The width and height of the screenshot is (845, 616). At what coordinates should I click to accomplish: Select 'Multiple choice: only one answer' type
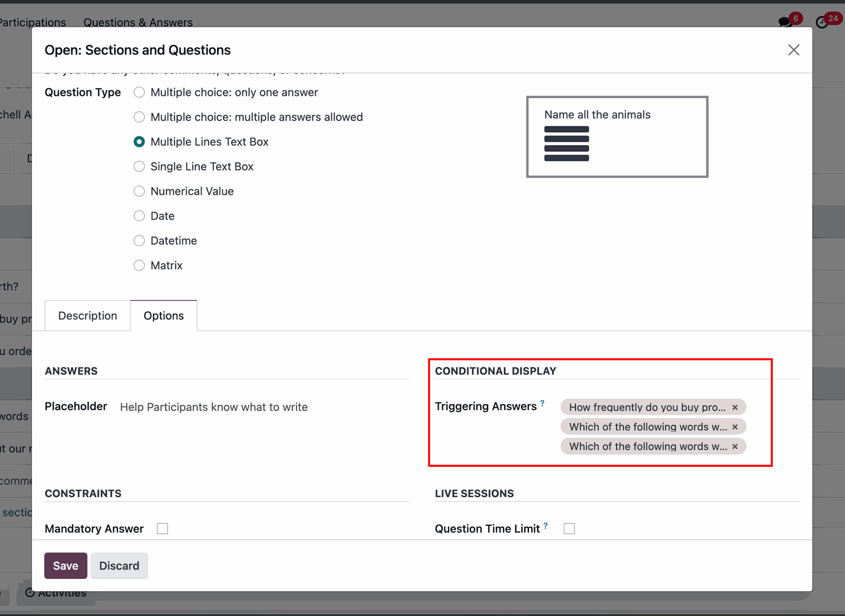click(x=139, y=92)
